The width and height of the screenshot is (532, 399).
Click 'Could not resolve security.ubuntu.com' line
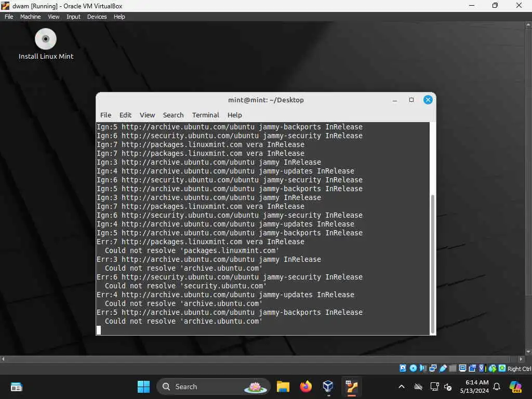(x=185, y=286)
